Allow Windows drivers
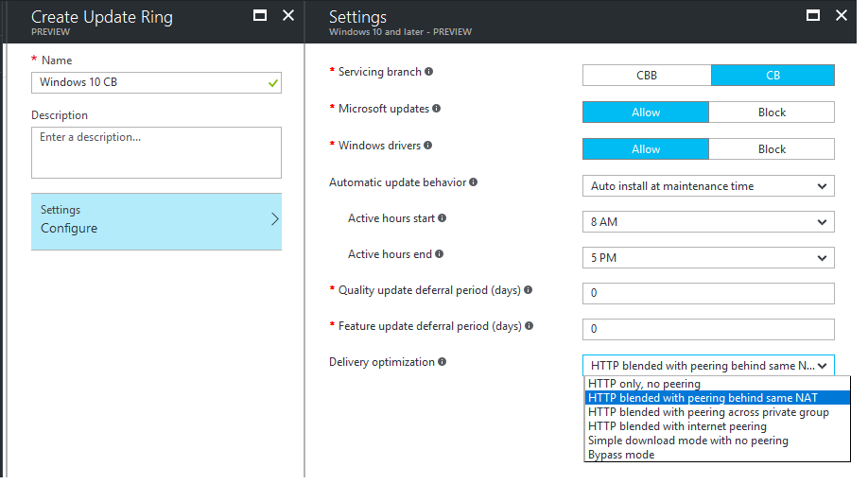 [x=646, y=149]
